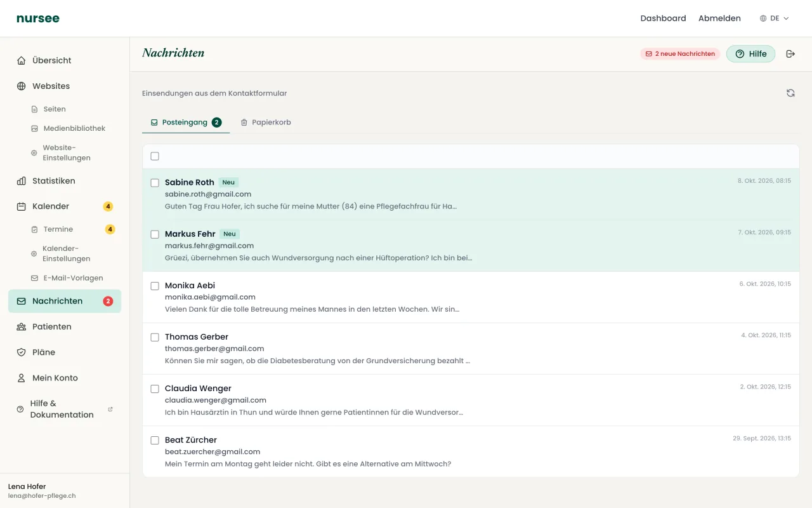Click the globe language icon
812x508 pixels.
763,18
